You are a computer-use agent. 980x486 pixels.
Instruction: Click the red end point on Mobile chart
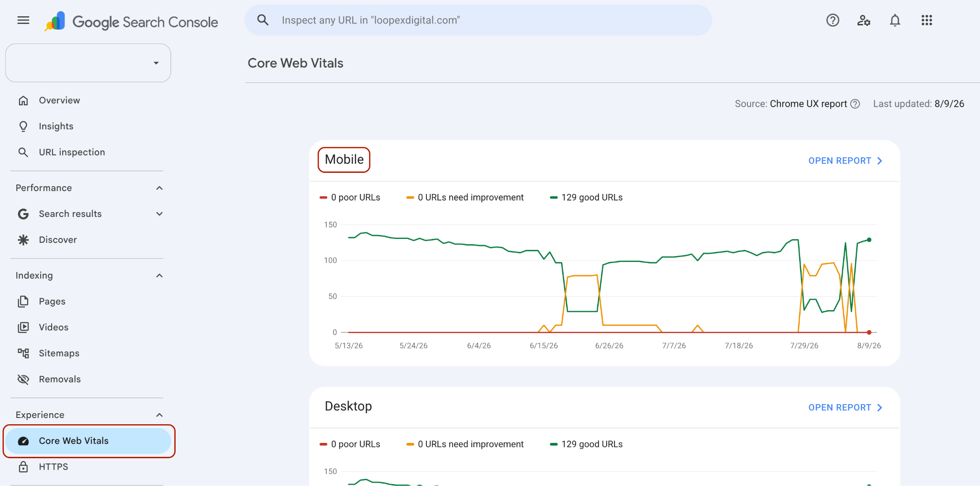point(869,332)
